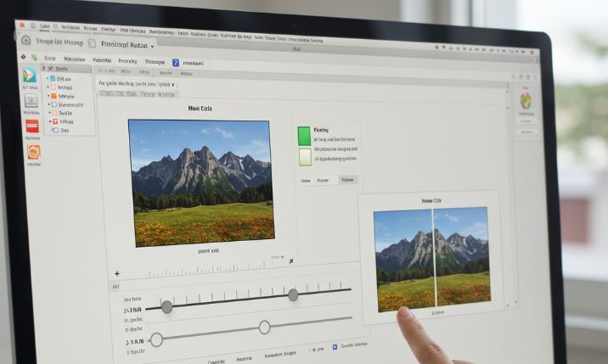Click the split-view mountain comparison thumbnail

click(x=431, y=260)
